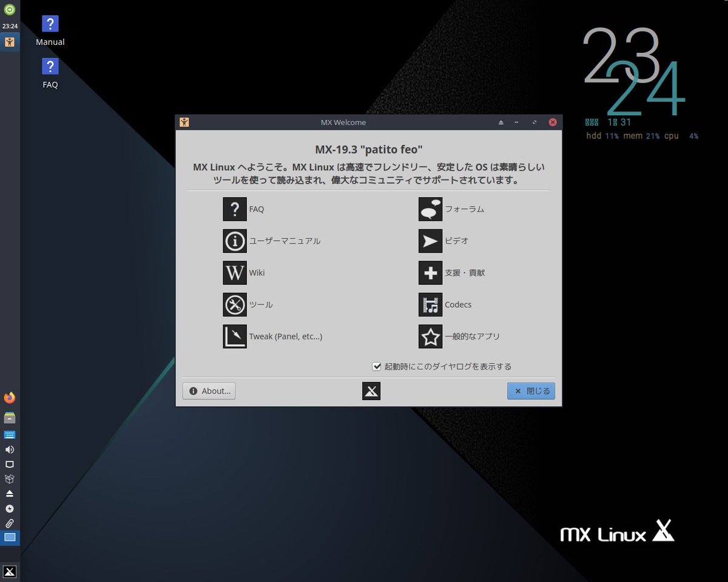Viewport: 728px width, 582px height.
Task: Click the About... button
Action: click(209, 390)
